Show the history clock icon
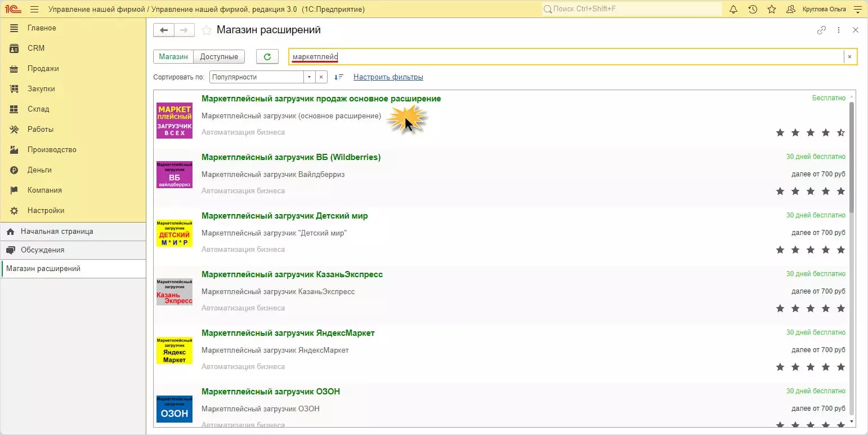 [753, 9]
